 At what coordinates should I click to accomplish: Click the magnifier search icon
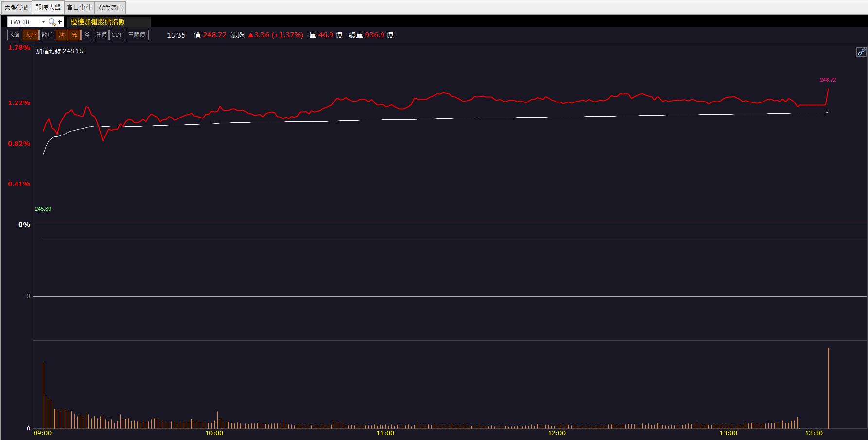click(52, 22)
